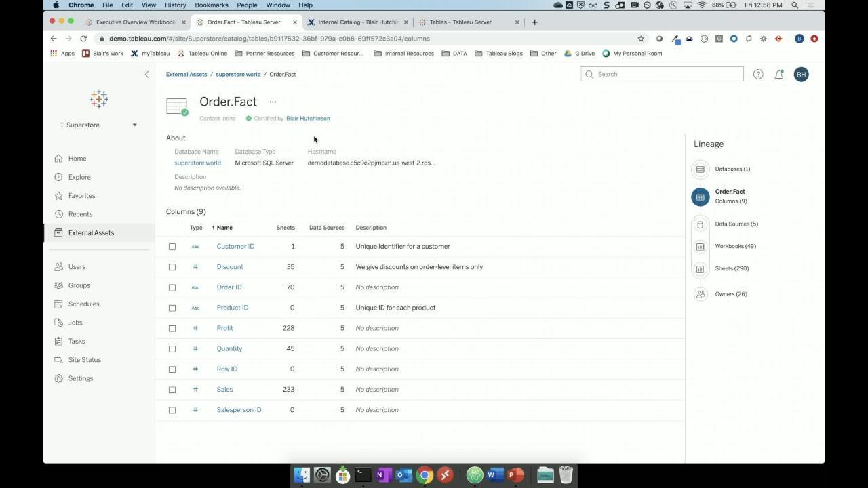Viewport: 868px width, 488px height.
Task: Tick the Profit row checkbox
Action: pyautogui.click(x=172, y=329)
